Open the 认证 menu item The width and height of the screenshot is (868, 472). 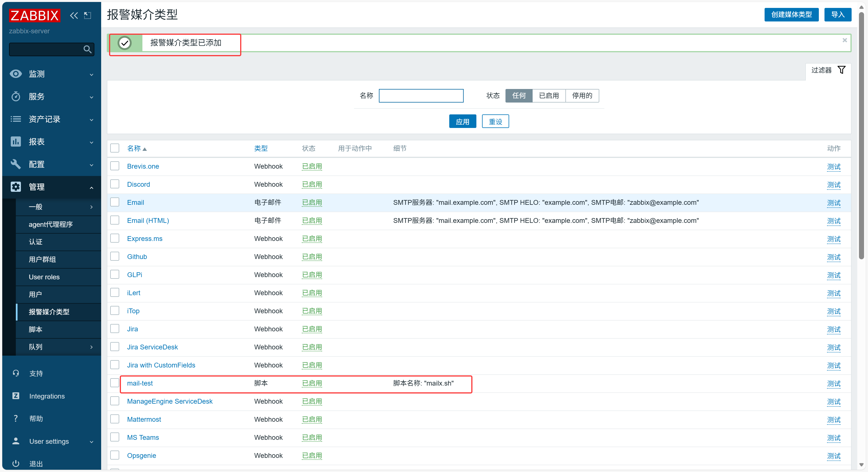58,242
